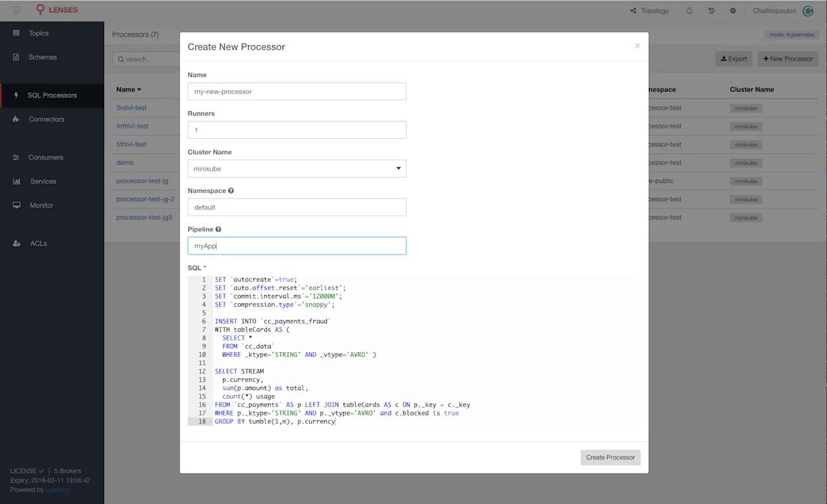Open the Name column sort dropdown
Screen dimensions: 827x504
pos(128,89)
